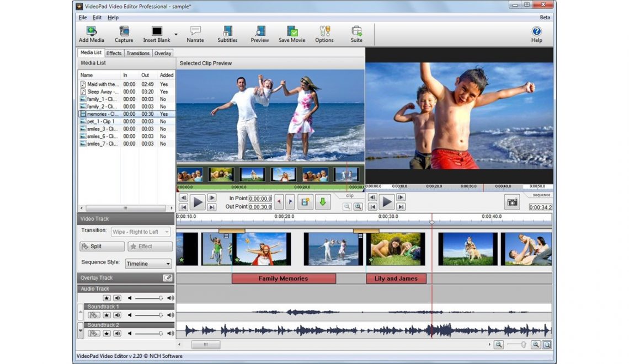Click the Add Media toolbar icon
The width and height of the screenshot is (629, 364).
(91, 31)
